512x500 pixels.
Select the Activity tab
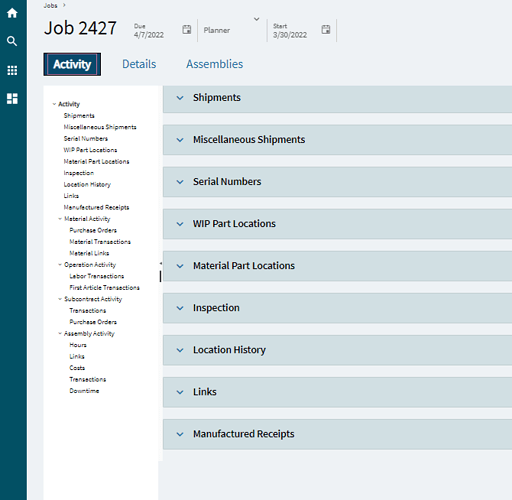click(72, 64)
